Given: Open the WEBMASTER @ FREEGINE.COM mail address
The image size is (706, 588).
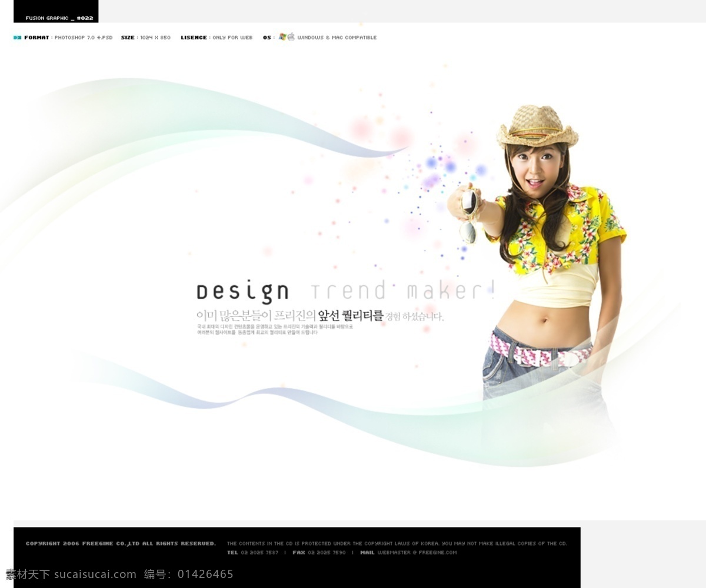Looking at the screenshot, I should coord(417,553).
